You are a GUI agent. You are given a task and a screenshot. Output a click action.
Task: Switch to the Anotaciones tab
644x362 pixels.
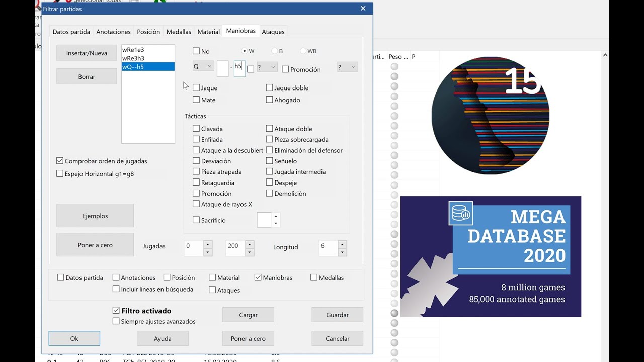click(114, 32)
